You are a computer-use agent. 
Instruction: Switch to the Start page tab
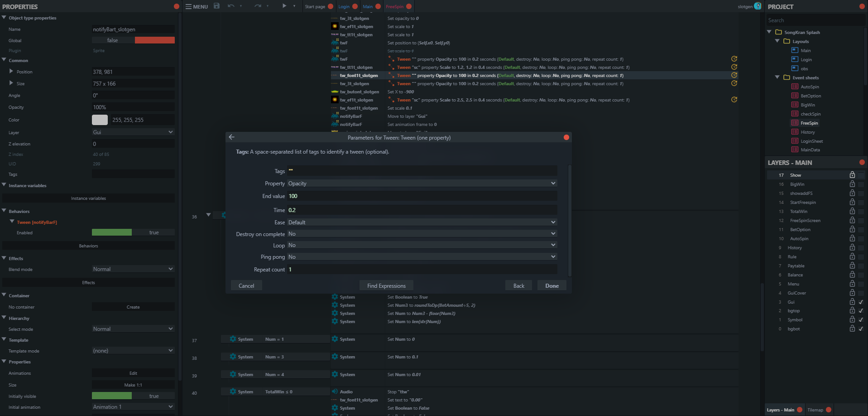315,6
